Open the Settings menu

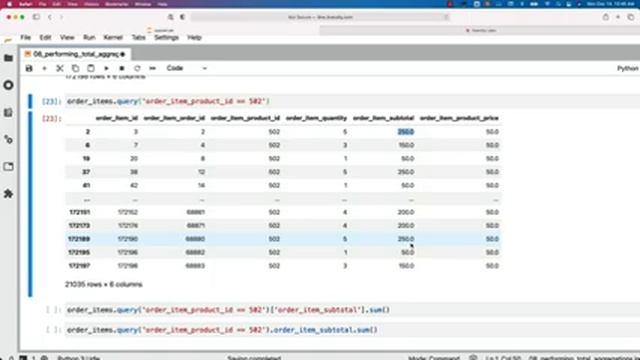tap(167, 38)
